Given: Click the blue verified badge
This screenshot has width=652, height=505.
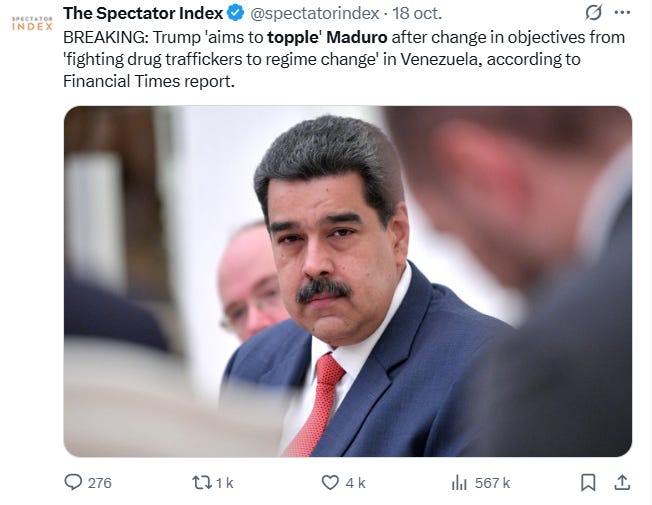Looking at the screenshot, I should pyautogui.click(x=236, y=13).
